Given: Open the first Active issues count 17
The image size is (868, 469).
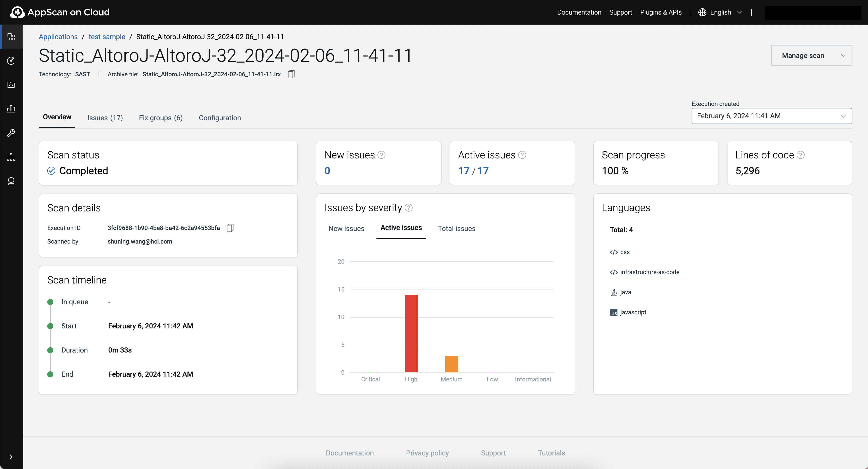Looking at the screenshot, I should pos(464,171).
